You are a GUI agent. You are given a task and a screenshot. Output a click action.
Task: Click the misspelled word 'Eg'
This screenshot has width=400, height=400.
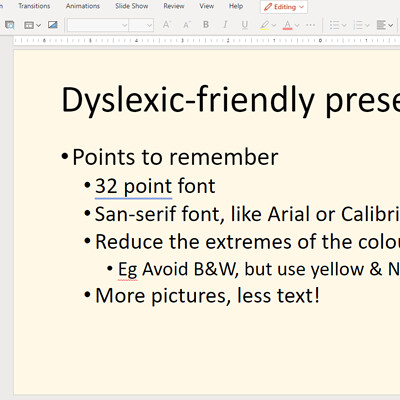(x=127, y=269)
